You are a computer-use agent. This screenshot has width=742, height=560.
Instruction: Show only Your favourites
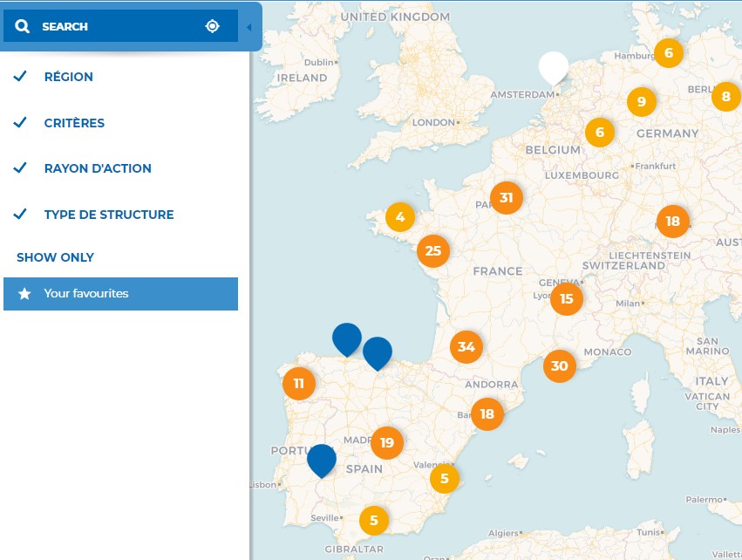pos(120,294)
